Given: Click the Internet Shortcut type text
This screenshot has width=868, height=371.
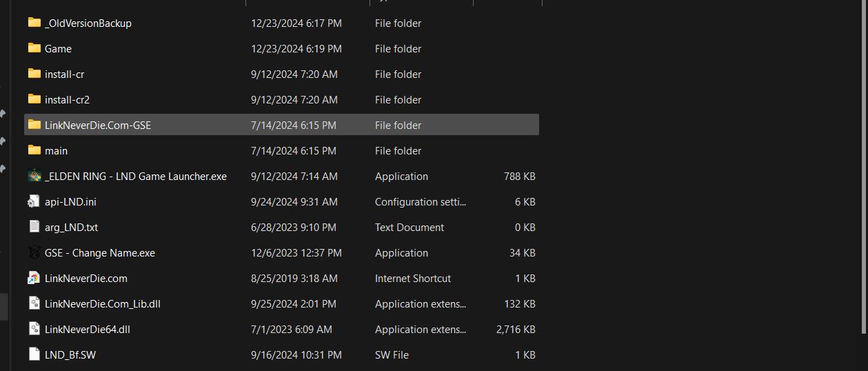Looking at the screenshot, I should (x=412, y=279).
